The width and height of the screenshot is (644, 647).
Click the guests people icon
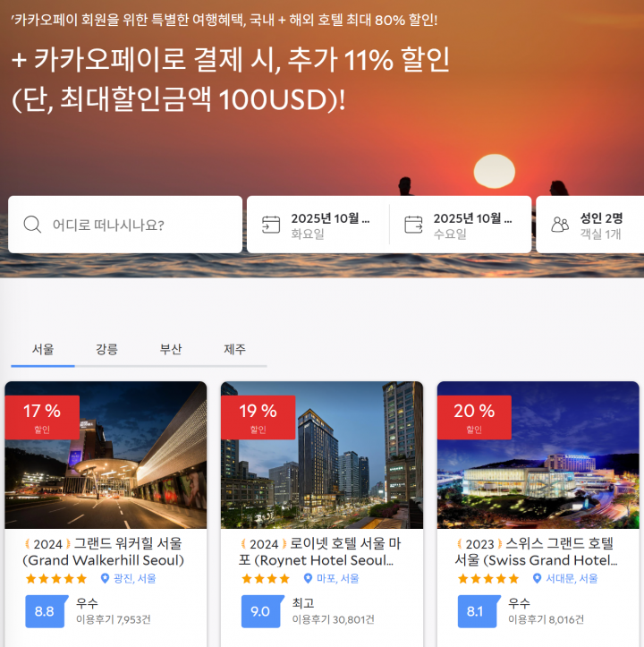(x=560, y=225)
